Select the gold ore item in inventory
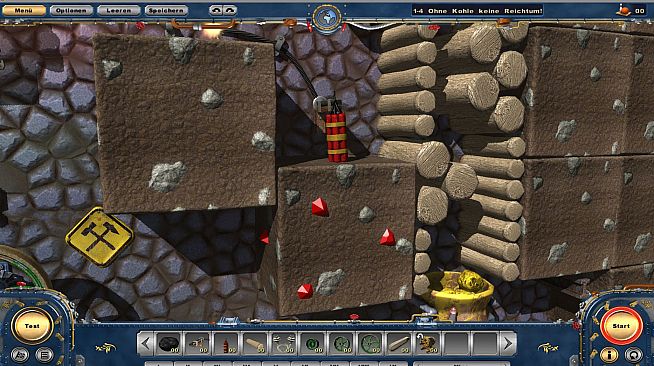 pos(428,344)
